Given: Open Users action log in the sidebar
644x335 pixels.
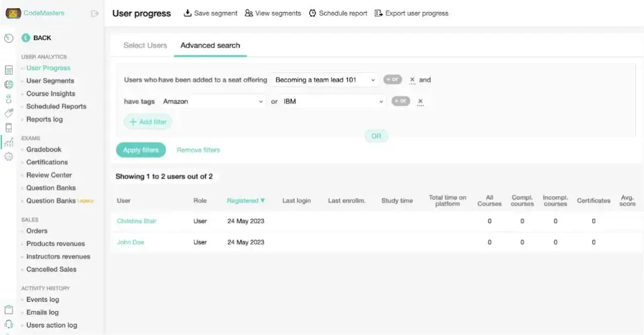Looking at the screenshot, I should tap(52, 325).
